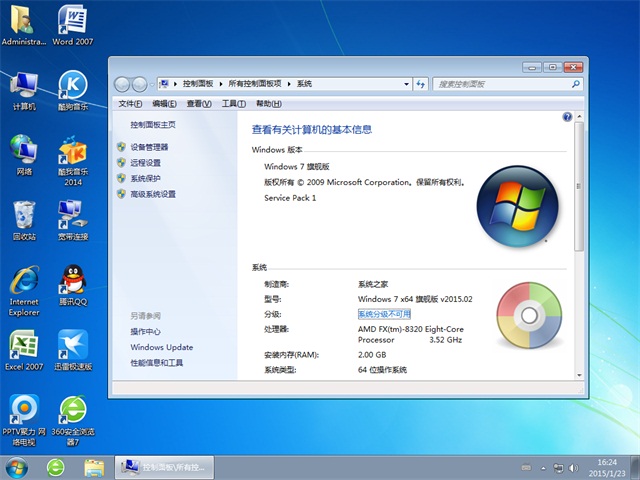Launch 腾讯QQ desktop shortcut
The image size is (640, 480).
click(73, 285)
